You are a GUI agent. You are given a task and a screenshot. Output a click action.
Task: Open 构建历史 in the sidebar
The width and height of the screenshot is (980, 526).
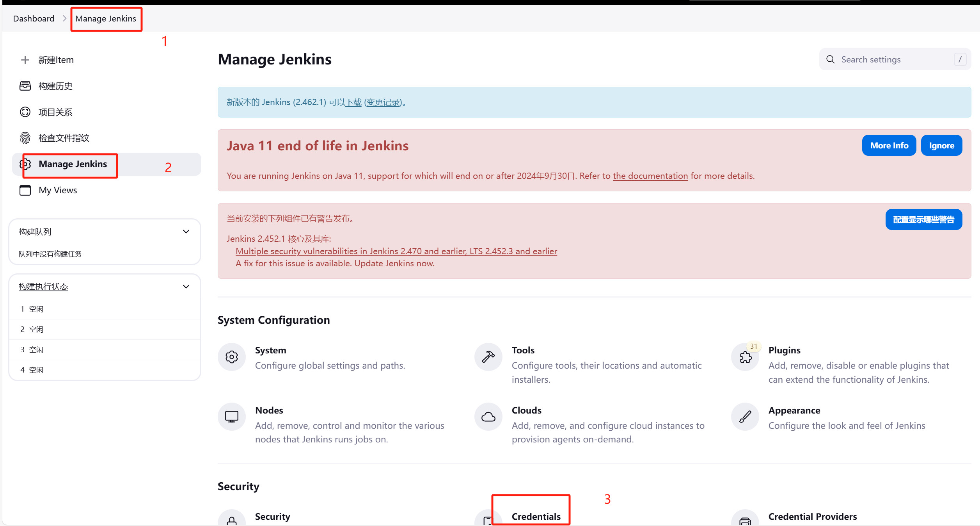(x=55, y=86)
